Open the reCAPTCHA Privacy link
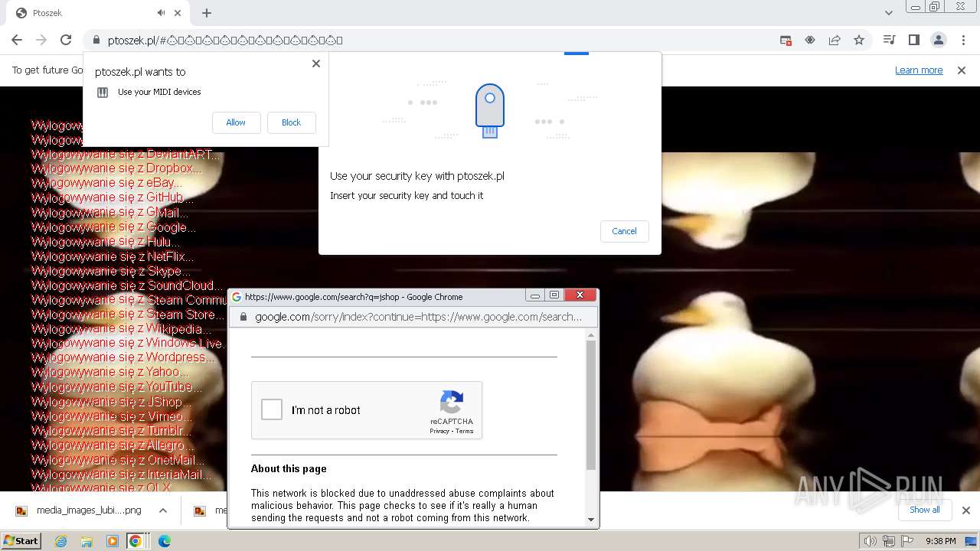Image resolution: width=980 pixels, height=551 pixels. 439,431
